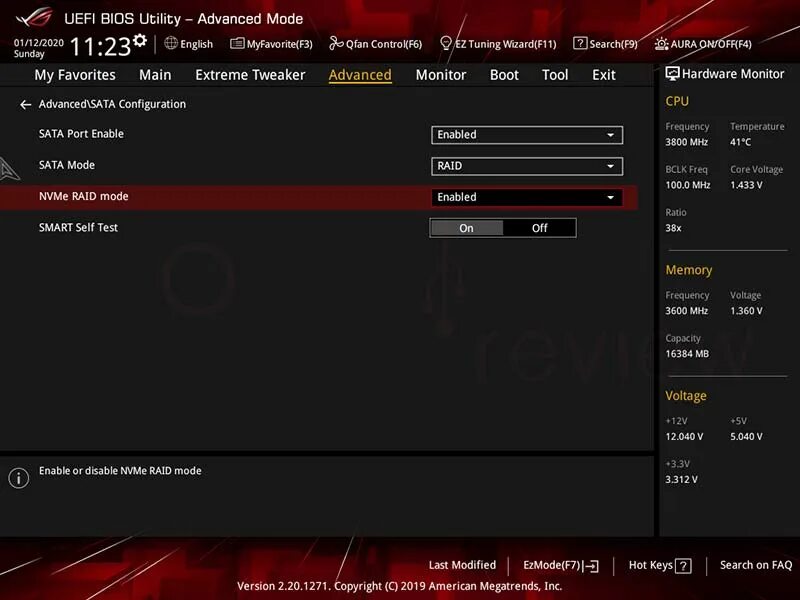Click CPU frequency value 3800 MHz
This screenshot has width=800, height=600.
[x=686, y=142]
